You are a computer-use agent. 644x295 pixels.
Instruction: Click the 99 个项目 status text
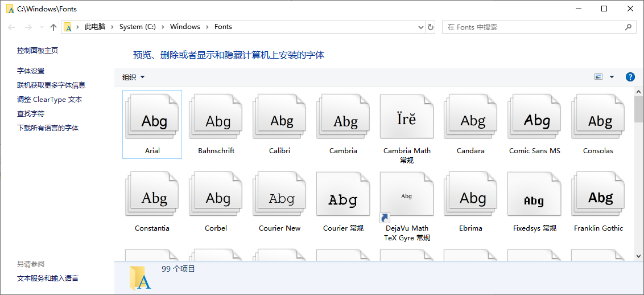click(x=178, y=269)
